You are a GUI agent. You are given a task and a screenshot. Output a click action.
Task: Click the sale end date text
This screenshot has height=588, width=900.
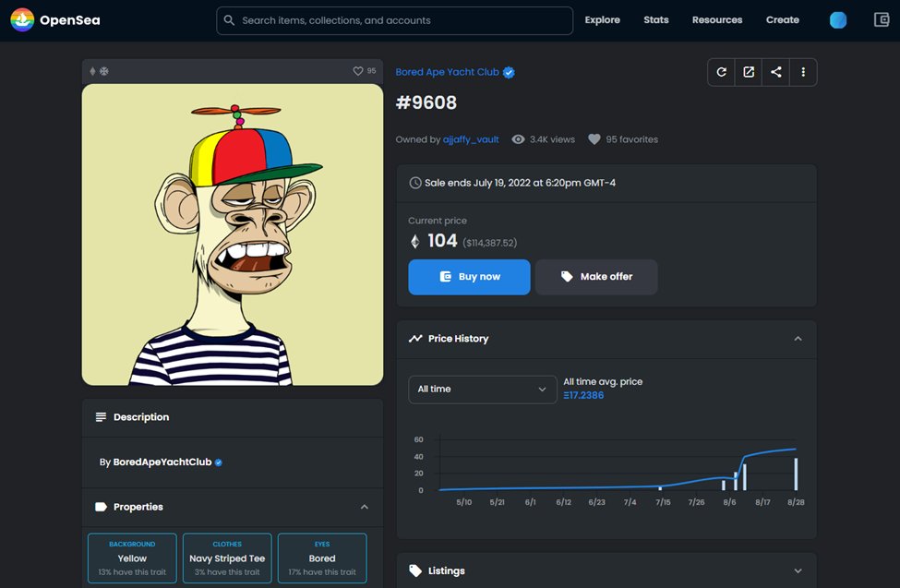520,183
